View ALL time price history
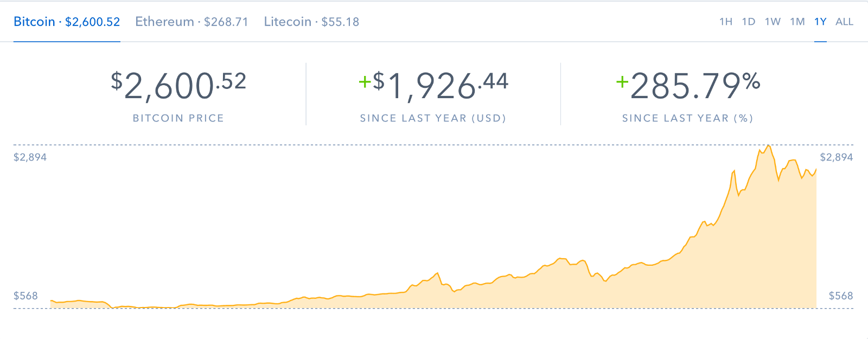868x339 pixels. pos(844,22)
